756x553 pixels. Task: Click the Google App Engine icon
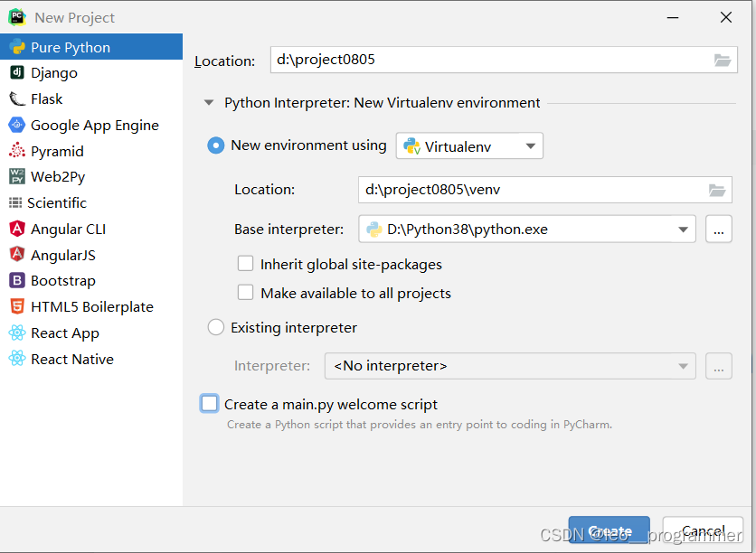pyautogui.click(x=17, y=125)
